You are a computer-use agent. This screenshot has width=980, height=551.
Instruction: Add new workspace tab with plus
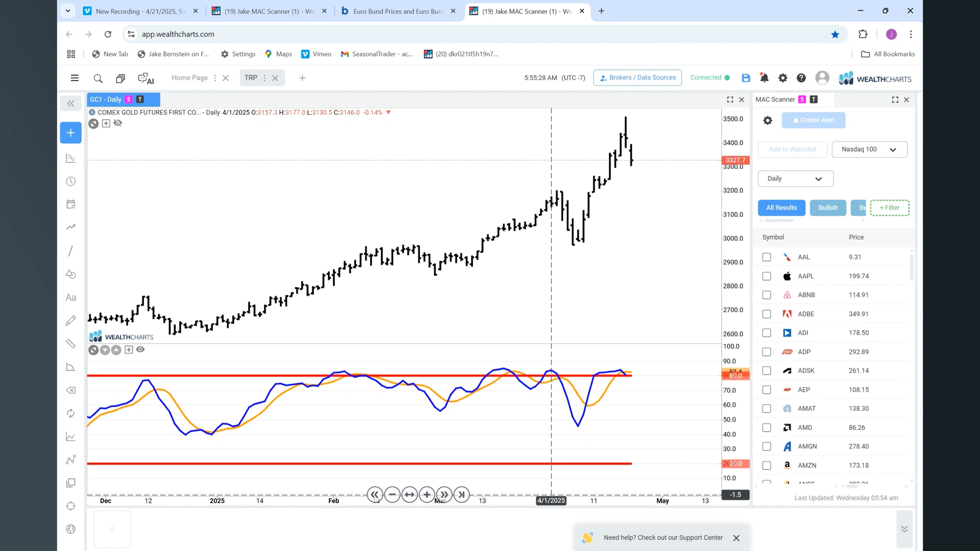[x=302, y=78]
